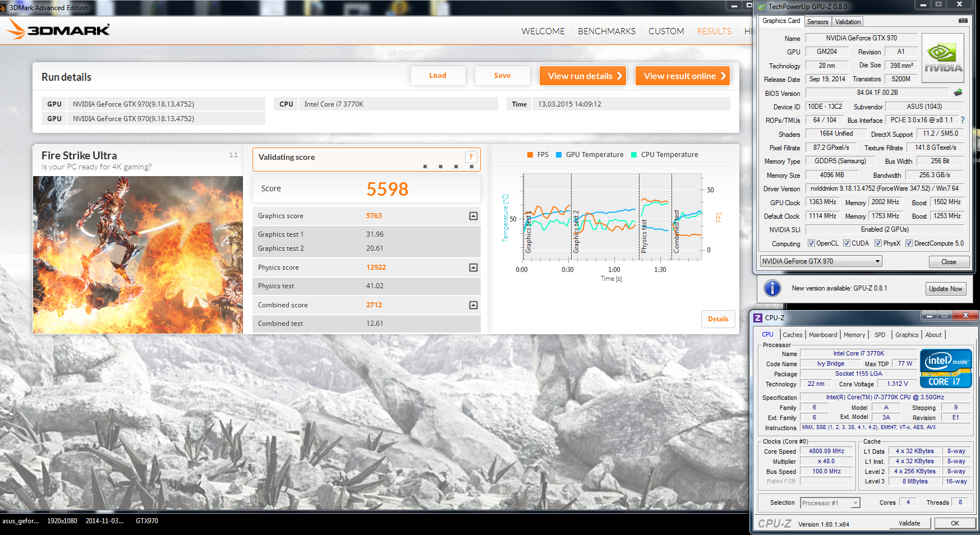
Task: Select the 1920x1080 item at screen bottom
Action: (x=62, y=521)
